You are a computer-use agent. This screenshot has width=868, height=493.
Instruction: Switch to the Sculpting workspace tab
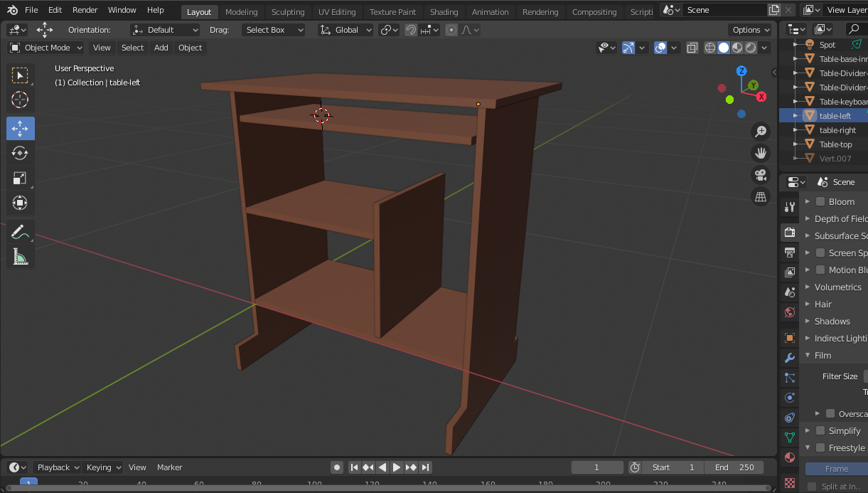(287, 12)
